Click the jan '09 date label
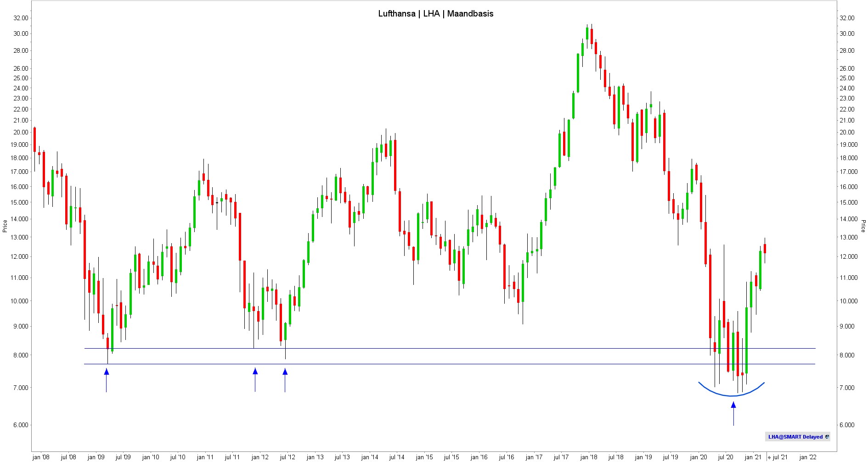The width and height of the screenshot is (868, 462). click(x=96, y=457)
